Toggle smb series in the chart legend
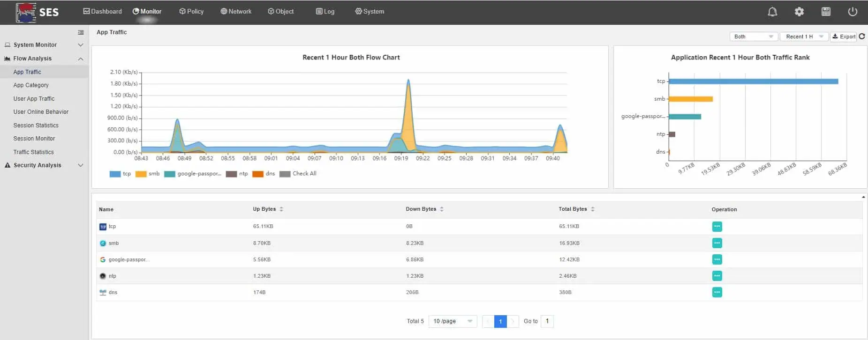 pos(147,174)
